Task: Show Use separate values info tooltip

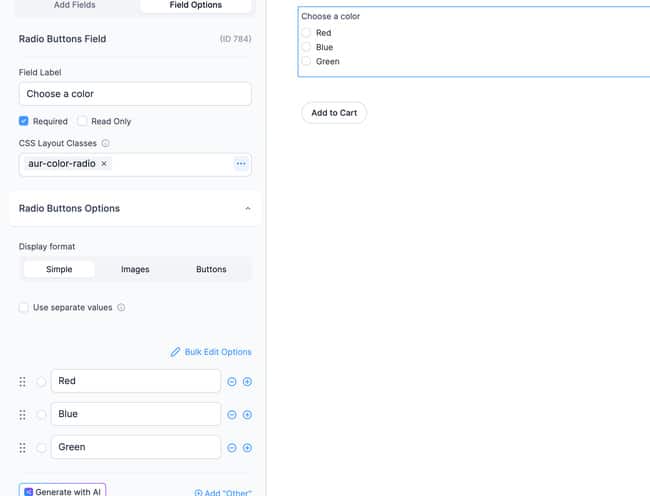Action: pyautogui.click(x=121, y=307)
